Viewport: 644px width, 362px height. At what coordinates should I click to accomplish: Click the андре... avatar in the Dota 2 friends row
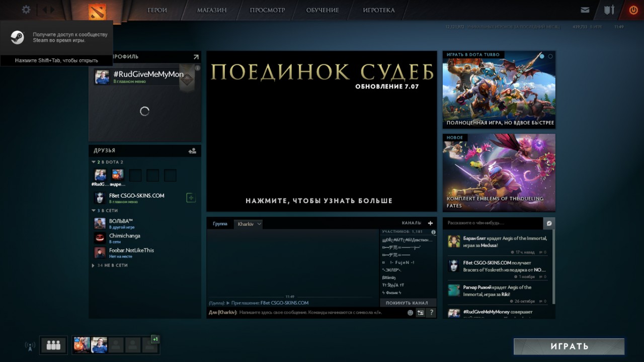118,175
